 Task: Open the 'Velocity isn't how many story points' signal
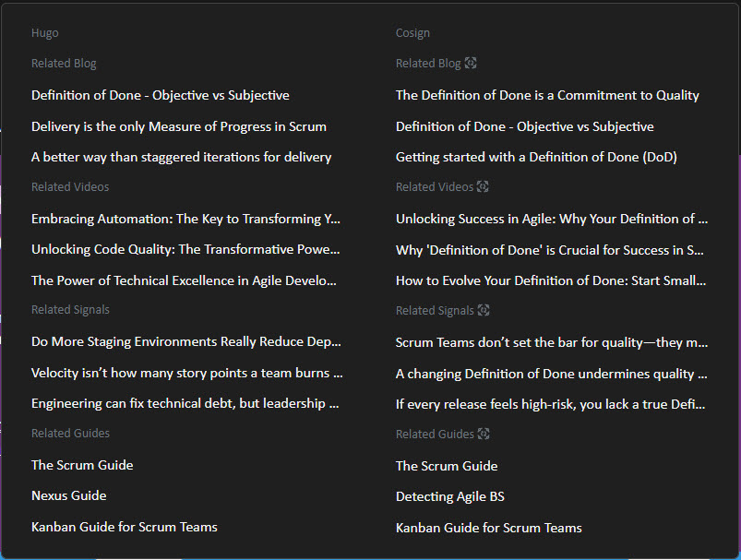pos(187,373)
